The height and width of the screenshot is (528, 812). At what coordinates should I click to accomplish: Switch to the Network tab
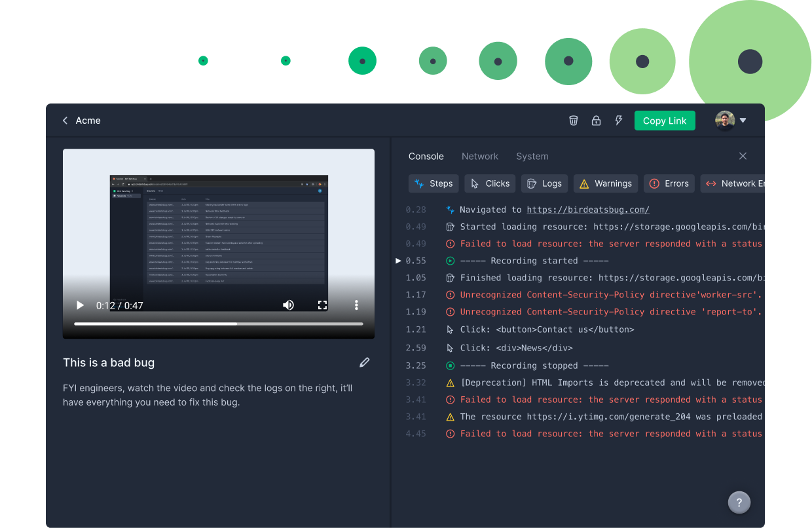pos(480,156)
